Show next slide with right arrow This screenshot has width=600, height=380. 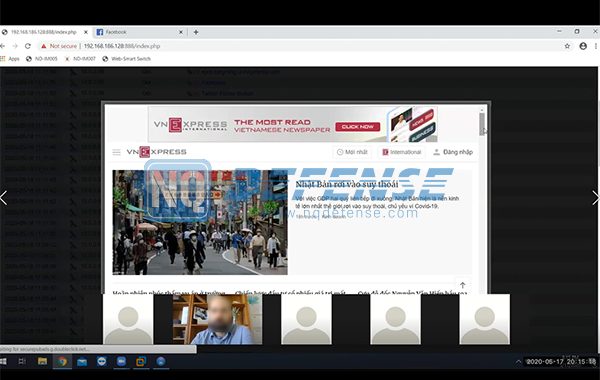595,198
